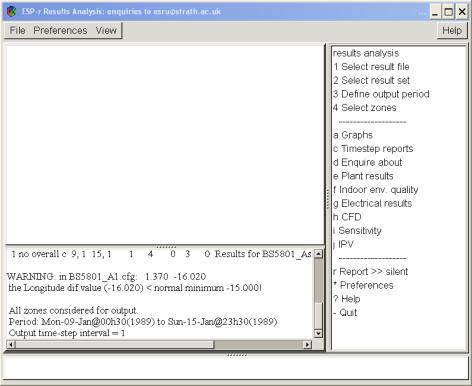The image size is (472, 386).
Task: Choose '2 Select result set' option
Action: [x=371, y=80]
